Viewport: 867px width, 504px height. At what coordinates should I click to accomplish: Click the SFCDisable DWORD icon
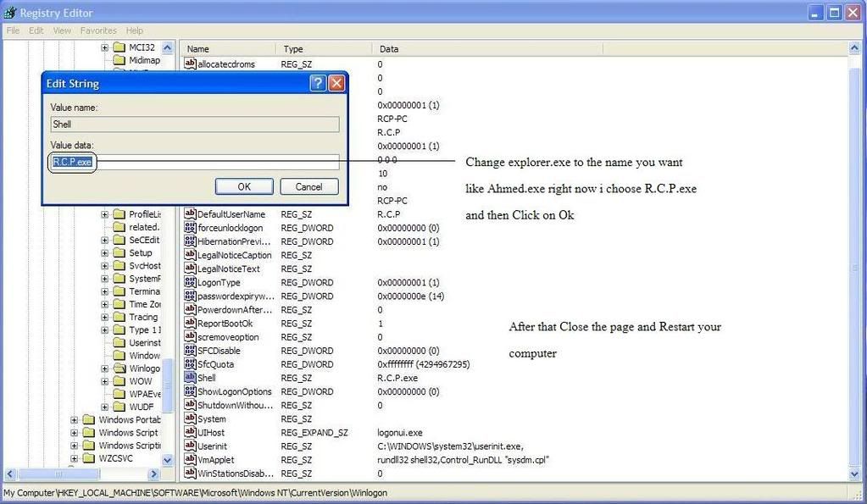point(190,351)
